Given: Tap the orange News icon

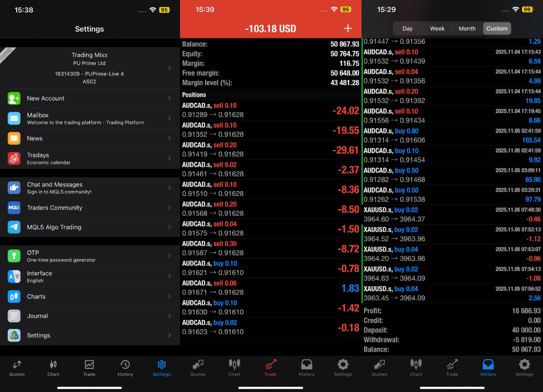Looking at the screenshot, I should 14,138.
